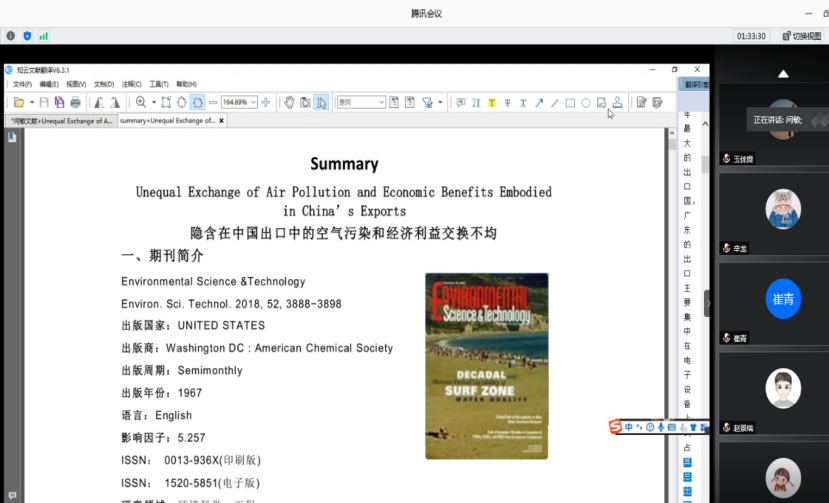Image resolution: width=829 pixels, height=503 pixels.
Task: Click the blue security shield icon
Action: click(x=27, y=36)
